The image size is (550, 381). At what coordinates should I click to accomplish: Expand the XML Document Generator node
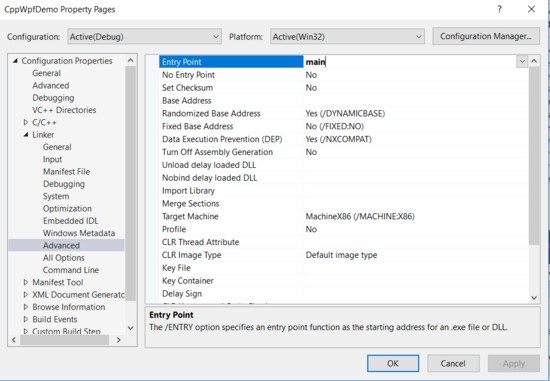coord(26,294)
